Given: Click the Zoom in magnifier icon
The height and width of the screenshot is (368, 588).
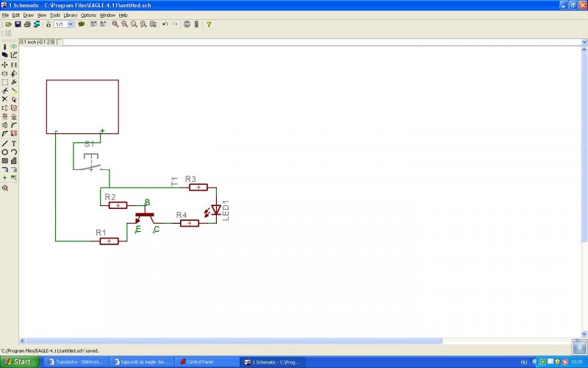Looking at the screenshot, I should [x=124, y=24].
